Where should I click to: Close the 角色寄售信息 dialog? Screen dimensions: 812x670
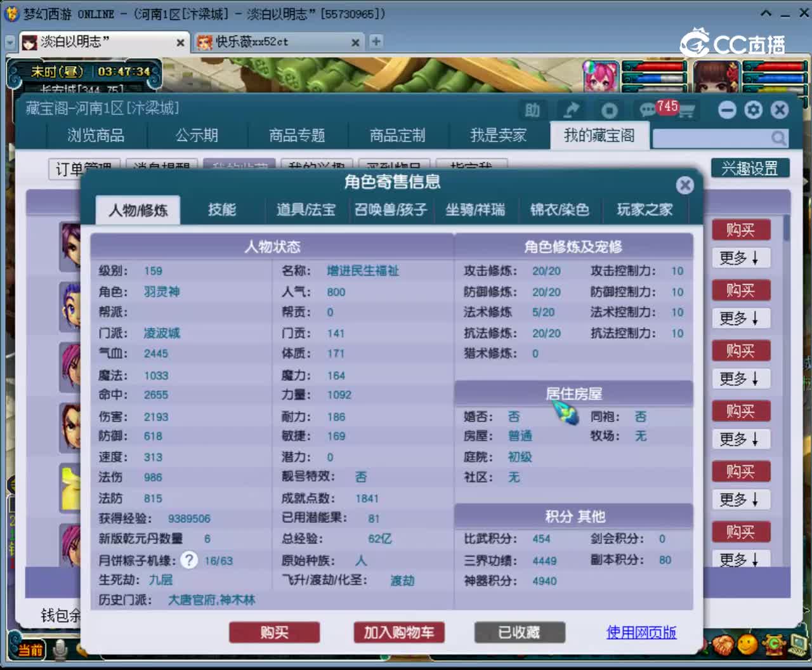684,185
